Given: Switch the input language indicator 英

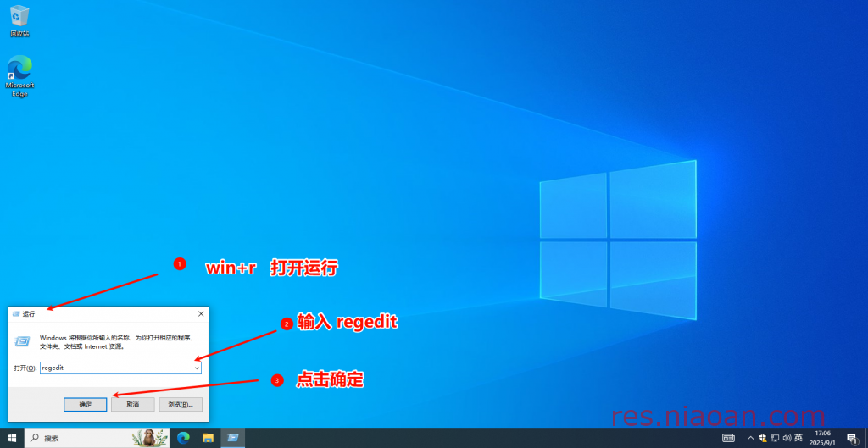Looking at the screenshot, I should click(x=798, y=438).
